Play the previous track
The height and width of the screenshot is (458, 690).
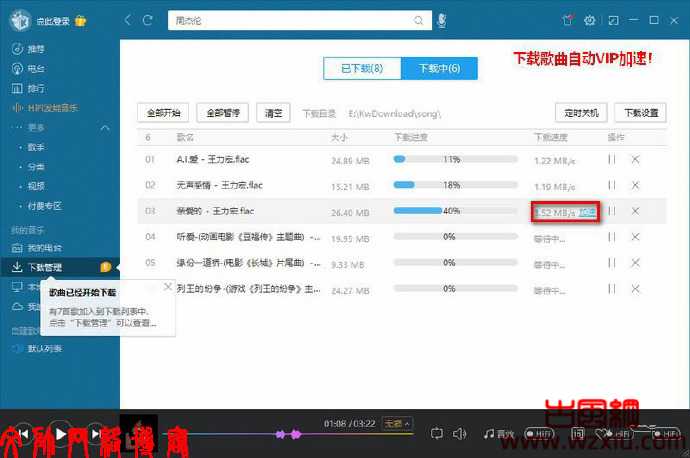(24, 434)
